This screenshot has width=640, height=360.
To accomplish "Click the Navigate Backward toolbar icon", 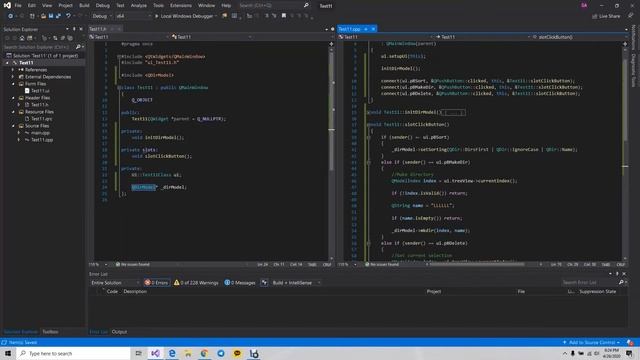I will 10,16.
